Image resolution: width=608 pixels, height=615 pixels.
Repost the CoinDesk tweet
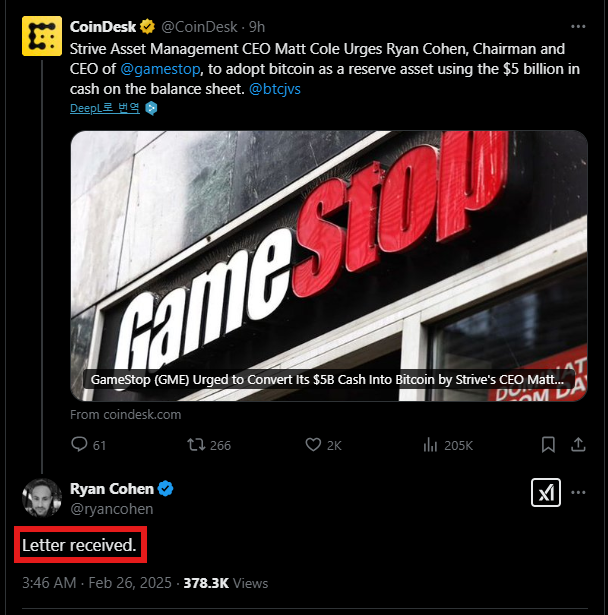(x=196, y=444)
